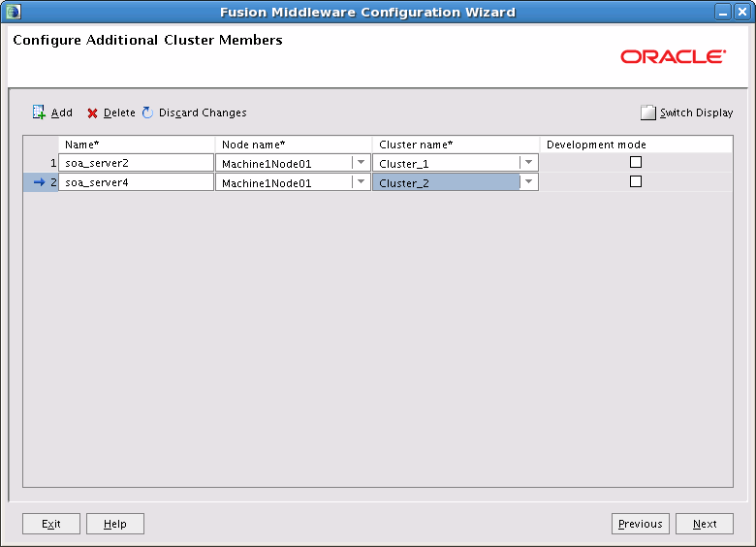The height and width of the screenshot is (547, 756).
Task: Click the Switch Display label
Action: point(696,113)
